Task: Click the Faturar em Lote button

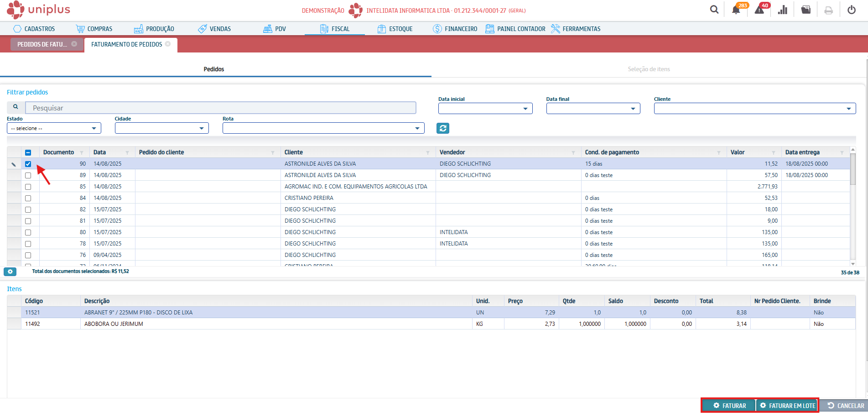Action: pos(787,406)
